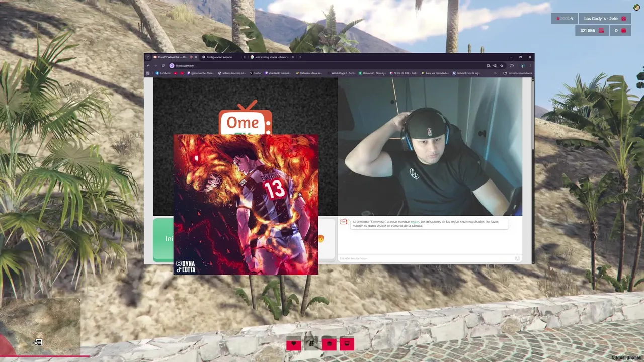This screenshot has height=362, width=644.
Task: Click the briefcase icon beside Los Cody's - Jefe
Action: (624, 19)
